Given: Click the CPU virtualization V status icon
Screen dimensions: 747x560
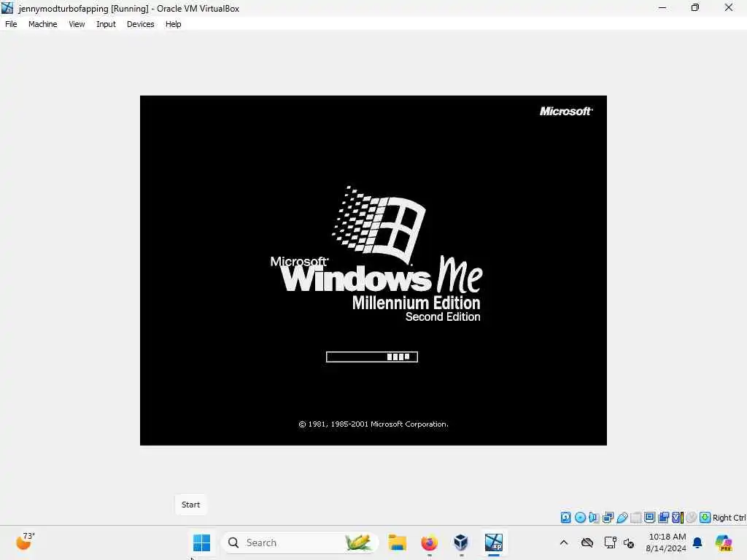Looking at the screenshot, I should coord(678,518).
